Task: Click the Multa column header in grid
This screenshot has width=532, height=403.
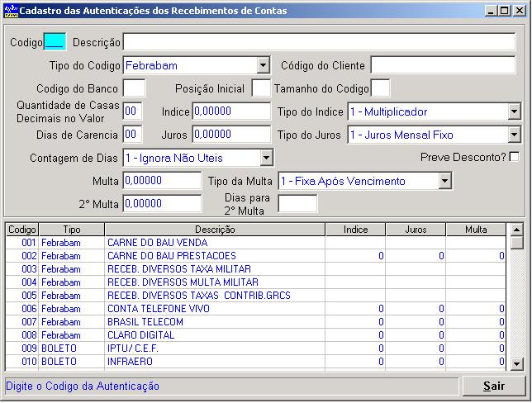Action: coord(476,230)
